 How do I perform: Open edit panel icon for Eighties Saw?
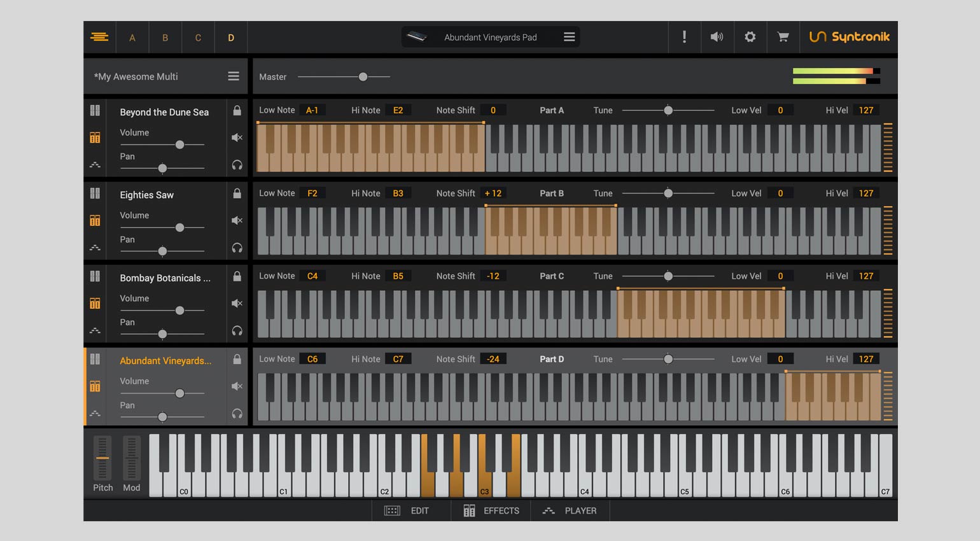pyautogui.click(x=95, y=193)
